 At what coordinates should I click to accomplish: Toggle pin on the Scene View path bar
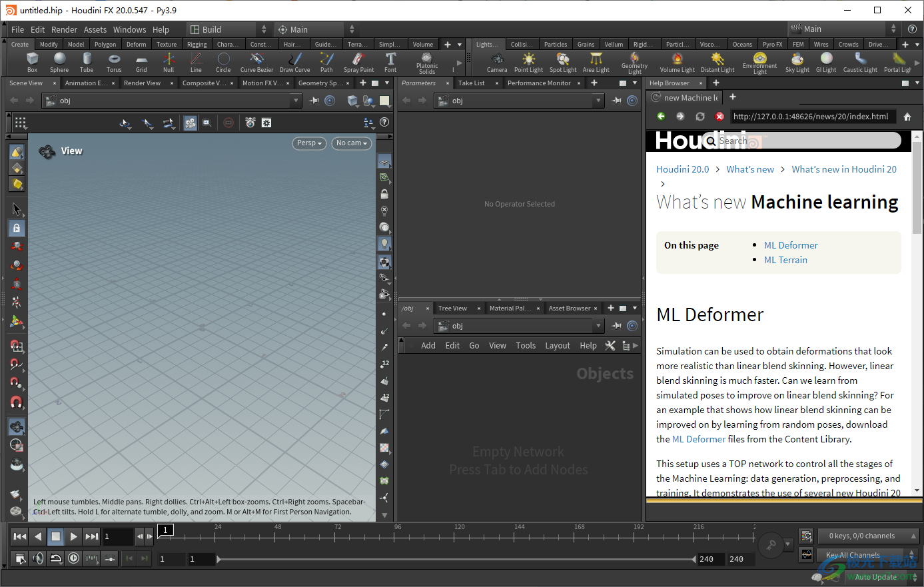pyautogui.click(x=314, y=101)
